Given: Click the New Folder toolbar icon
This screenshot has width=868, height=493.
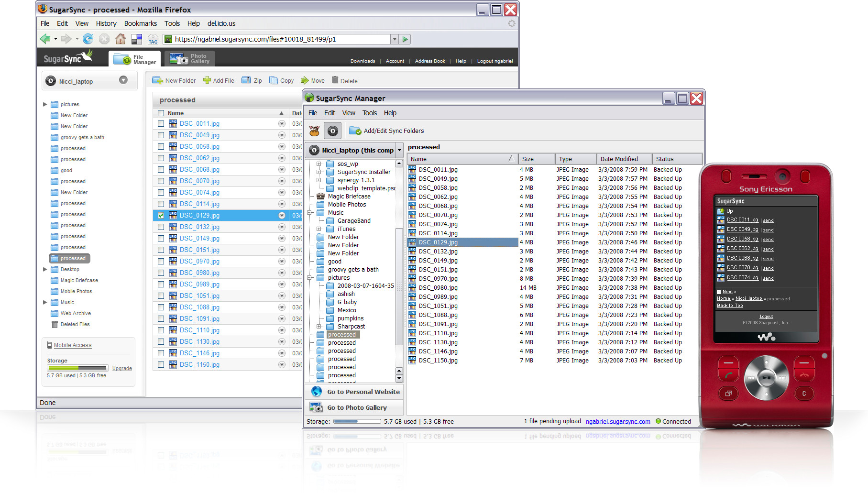Looking at the screenshot, I should [157, 80].
